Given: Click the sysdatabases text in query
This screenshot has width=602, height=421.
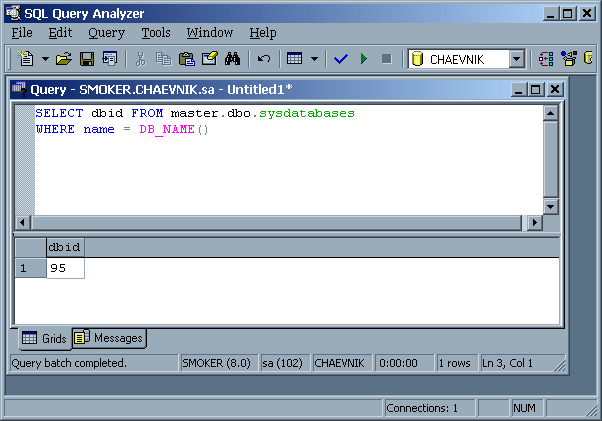Looking at the screenshot, I should click(307, 113).
